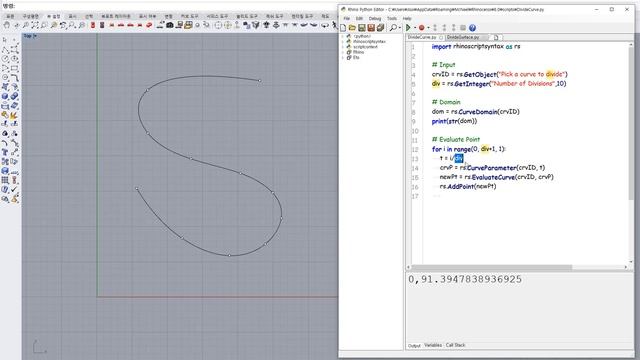The image size is (640, 360).
Task: Open the 뷰포트 레이아웃 toolbar tab
Action: coord(116,16)
